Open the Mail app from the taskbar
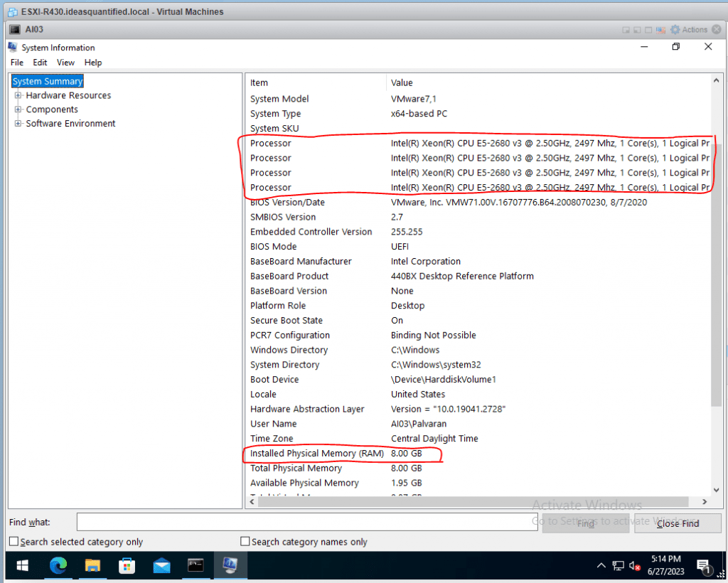The image size is (728, 583). click(161, 566)
